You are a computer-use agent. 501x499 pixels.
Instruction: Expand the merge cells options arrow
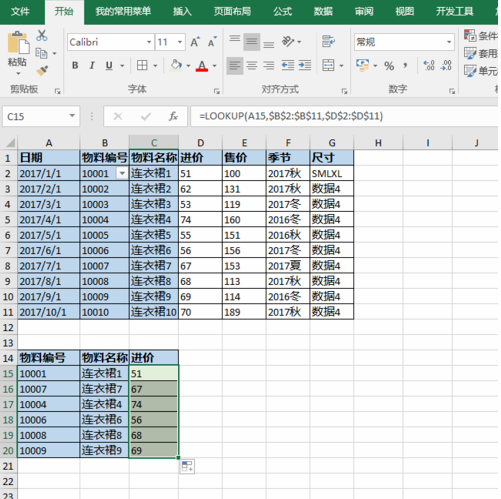[341, 66]
